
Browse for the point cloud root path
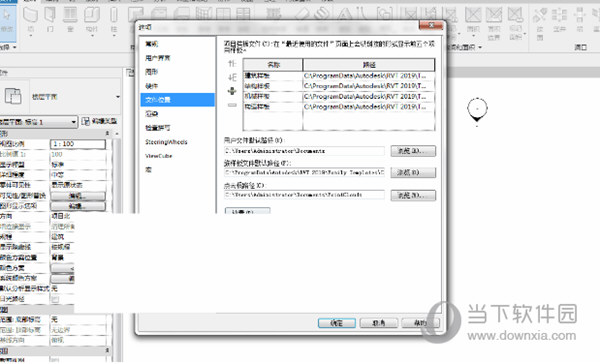(x=413, y=195)
